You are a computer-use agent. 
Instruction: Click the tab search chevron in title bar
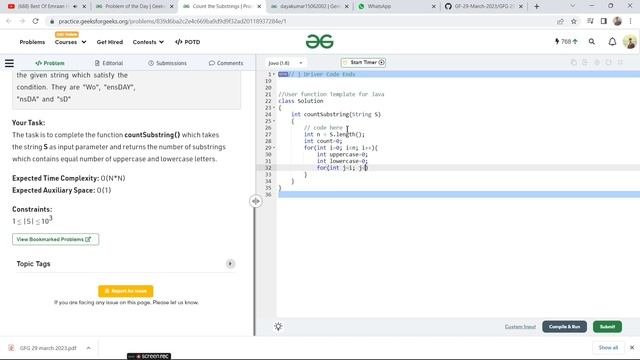pos(572,6)
